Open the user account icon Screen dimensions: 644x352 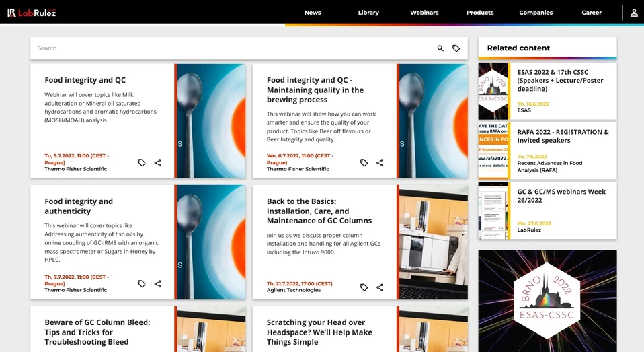pos(634,13)
